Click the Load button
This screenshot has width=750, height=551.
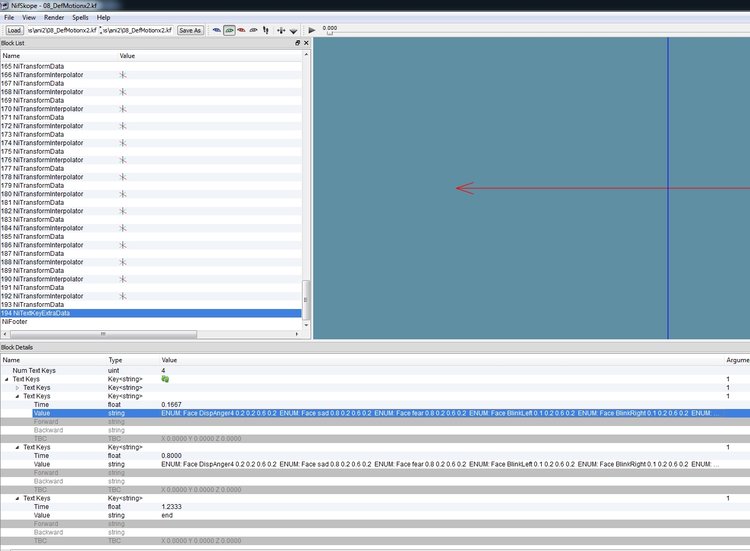click(14, 30)
